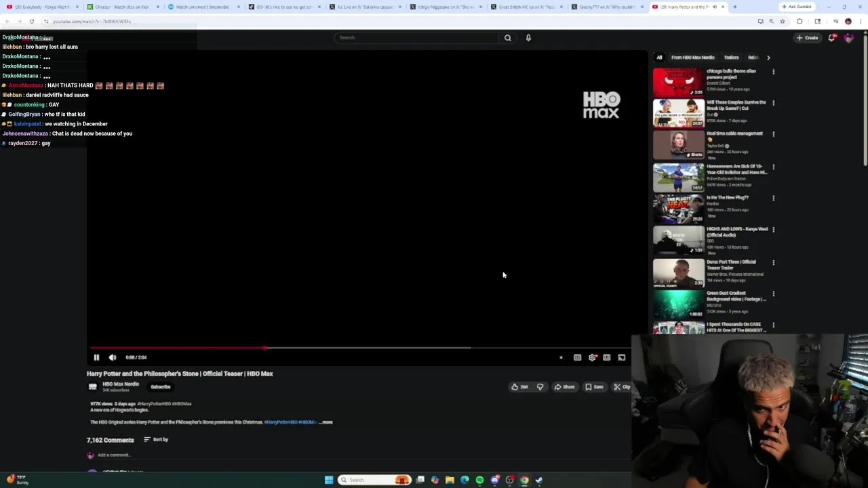The height and width of the screenshot is (488, 868).
Task: Go back in Chrome
Action: pos(7,21)
